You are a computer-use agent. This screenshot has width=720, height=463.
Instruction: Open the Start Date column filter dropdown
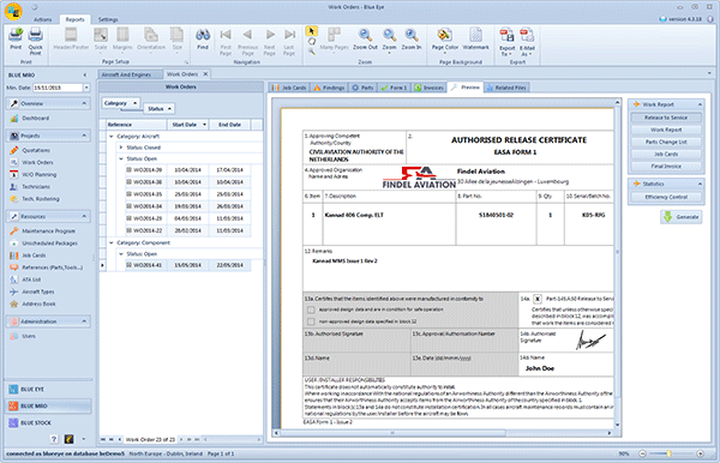point(204,124)
